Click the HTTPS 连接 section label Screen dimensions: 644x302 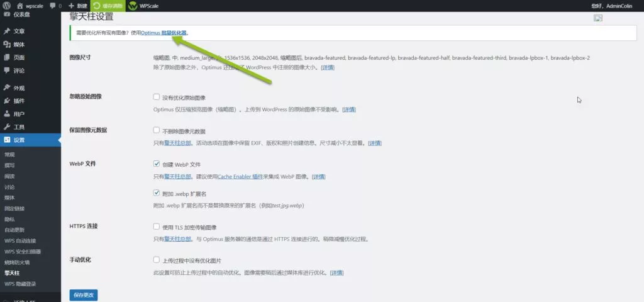tap(84, 226)
